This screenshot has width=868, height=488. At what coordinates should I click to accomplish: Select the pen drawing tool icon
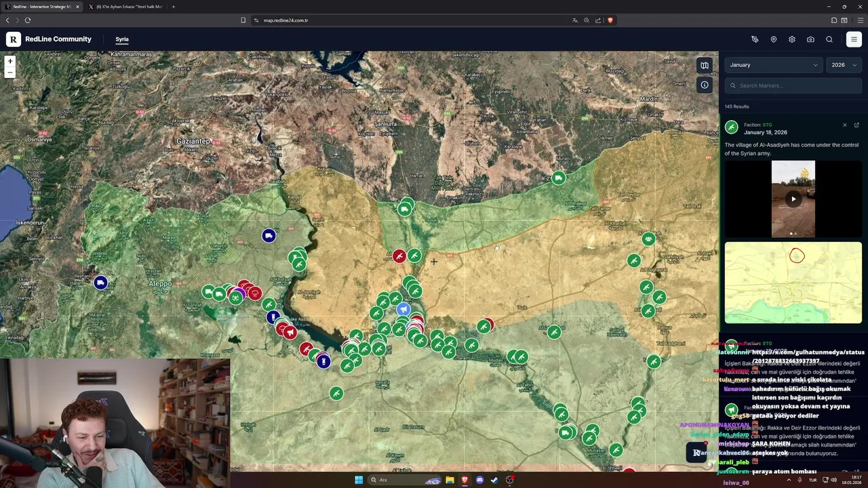pyautogui.click(x=755, y=39)
